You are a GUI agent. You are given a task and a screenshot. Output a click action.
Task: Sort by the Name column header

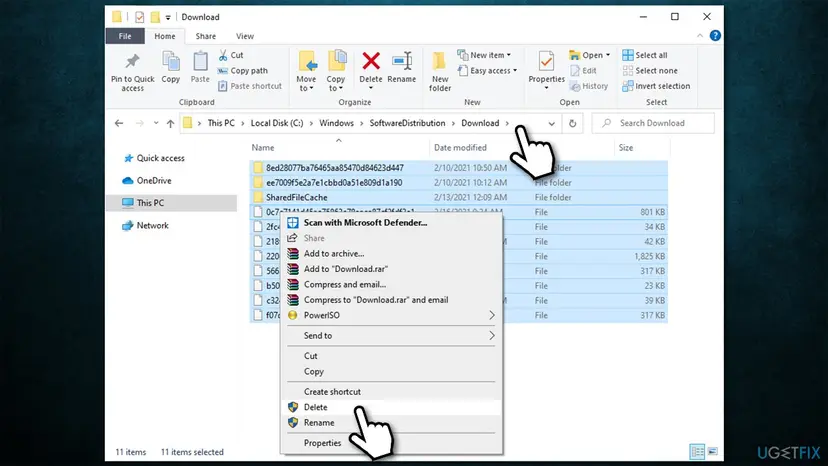pos(262,148)
